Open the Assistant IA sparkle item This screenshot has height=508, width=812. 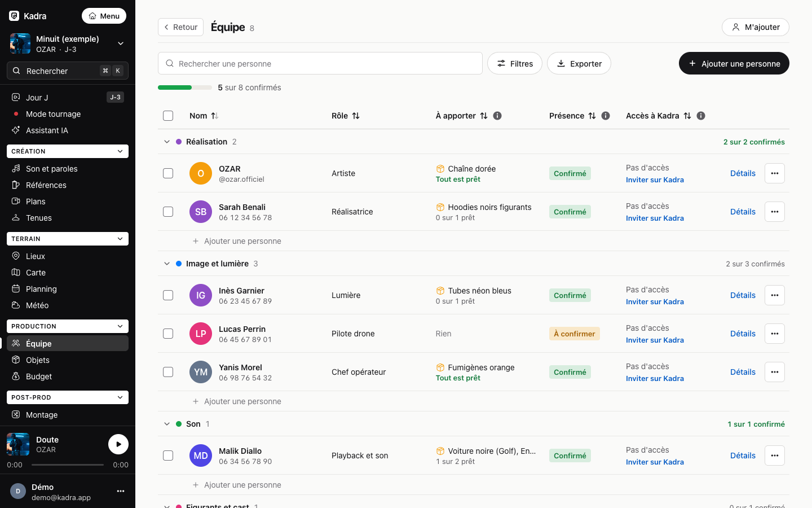[68, 130]
